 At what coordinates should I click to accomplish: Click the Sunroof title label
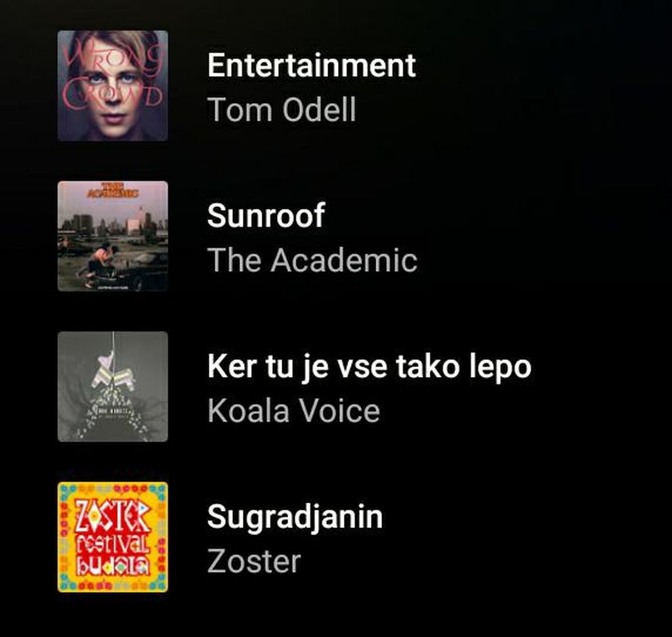(264, 216)
